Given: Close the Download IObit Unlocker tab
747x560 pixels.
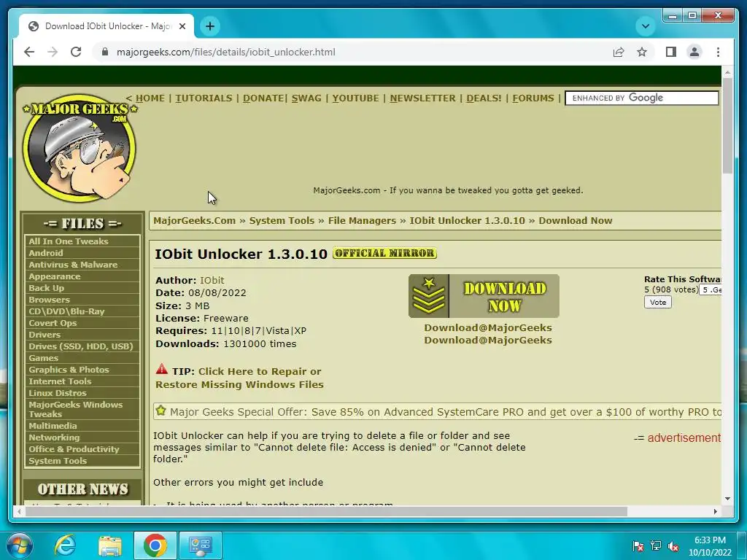Looking at the screenshot, I should click(x=182, y=26).
